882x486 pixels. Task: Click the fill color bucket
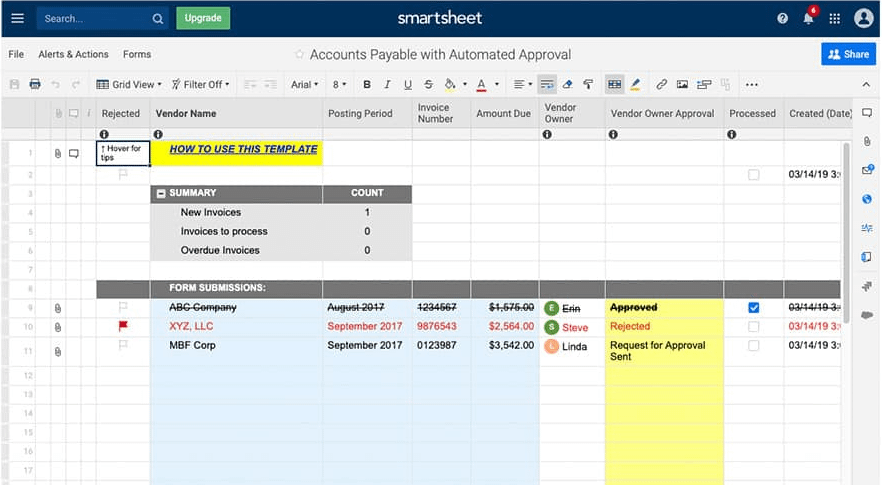pyautogui.click(x=450, y=84)
